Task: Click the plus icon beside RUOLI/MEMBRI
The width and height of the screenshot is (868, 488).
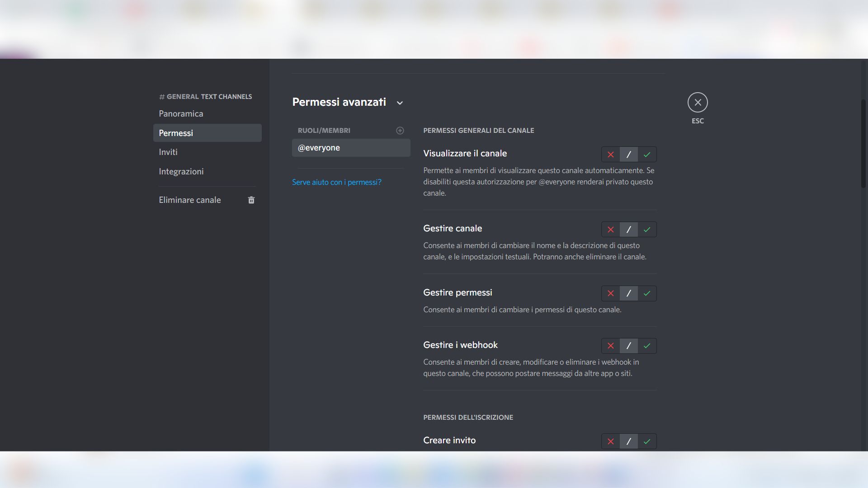Action: click(400, 131)
